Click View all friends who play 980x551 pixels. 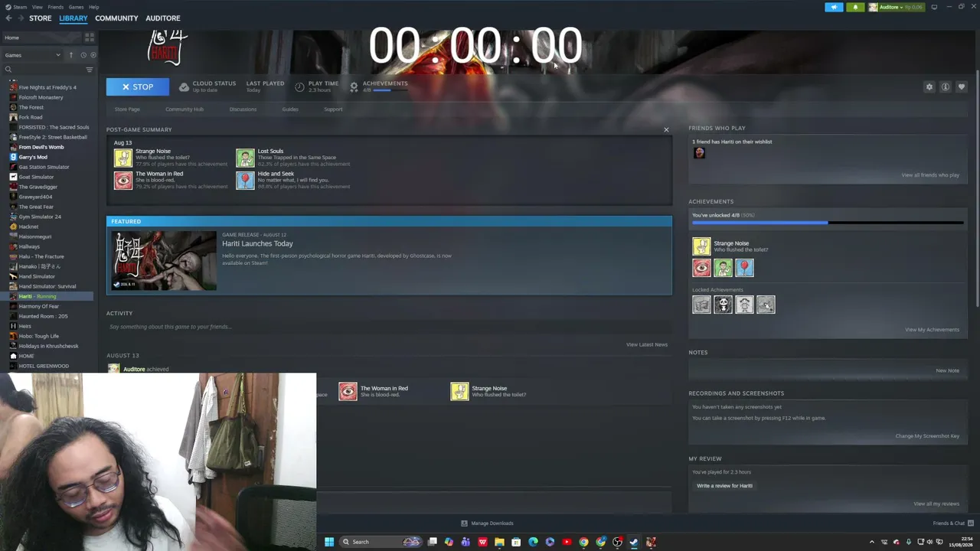coord(930,175)
